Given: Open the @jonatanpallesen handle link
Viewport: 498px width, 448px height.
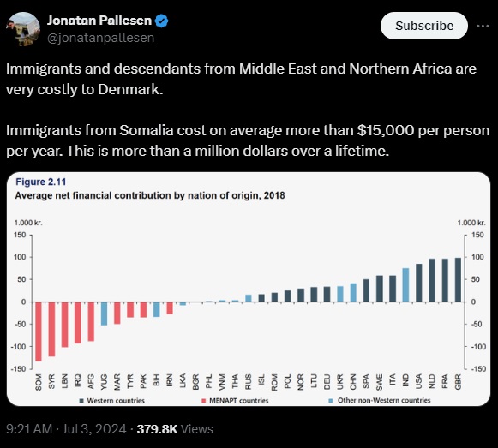Looking at the screenshot, I should coord(100,38).
